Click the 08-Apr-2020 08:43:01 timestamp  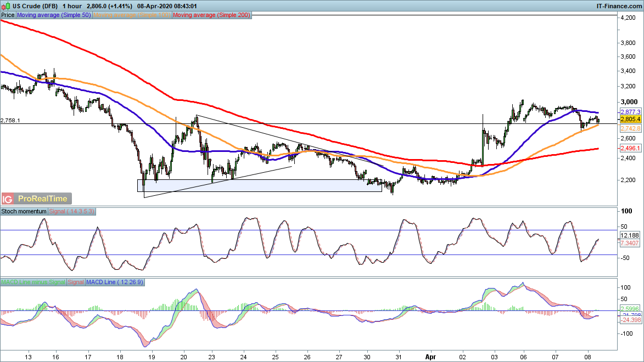pos(167,6)
